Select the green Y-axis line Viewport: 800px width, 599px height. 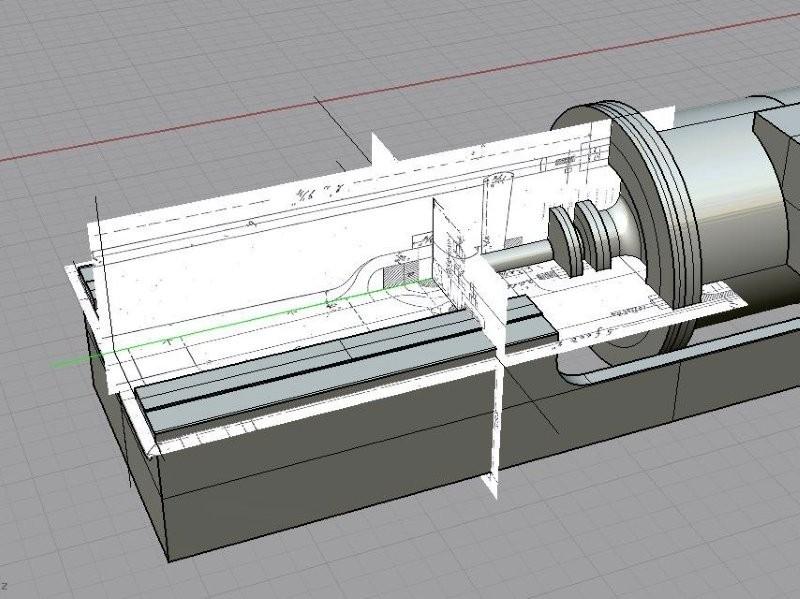tap(240, 323)
